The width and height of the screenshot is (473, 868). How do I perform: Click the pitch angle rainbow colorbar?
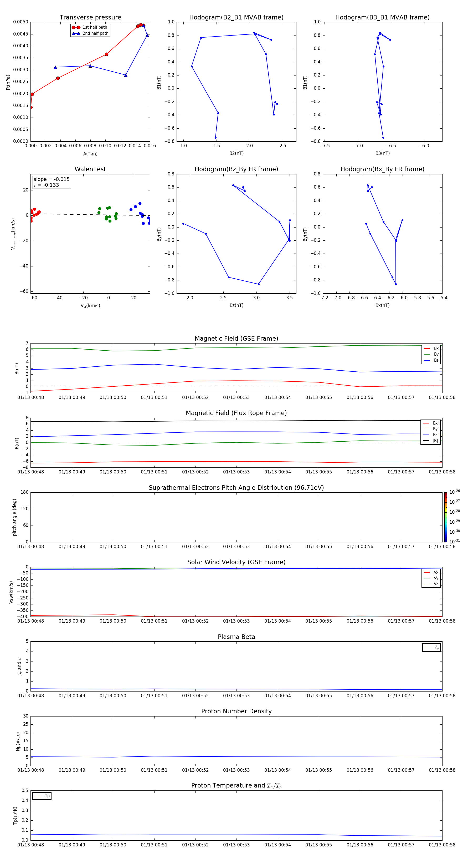446,517
